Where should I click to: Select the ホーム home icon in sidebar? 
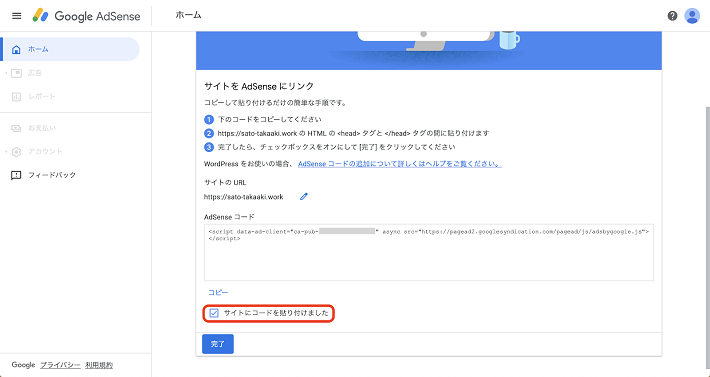click(x=16, y=49)
